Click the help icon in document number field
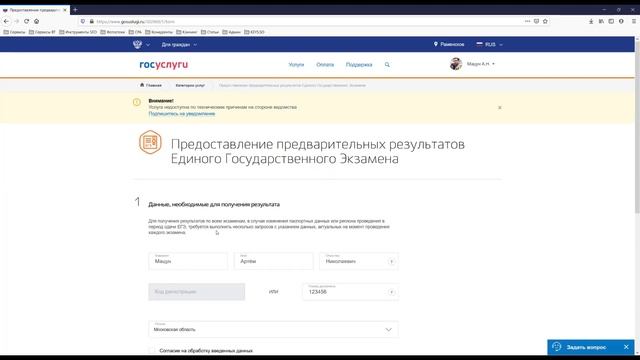The height and width of the screenshot is (360, 640). point(391,292)
